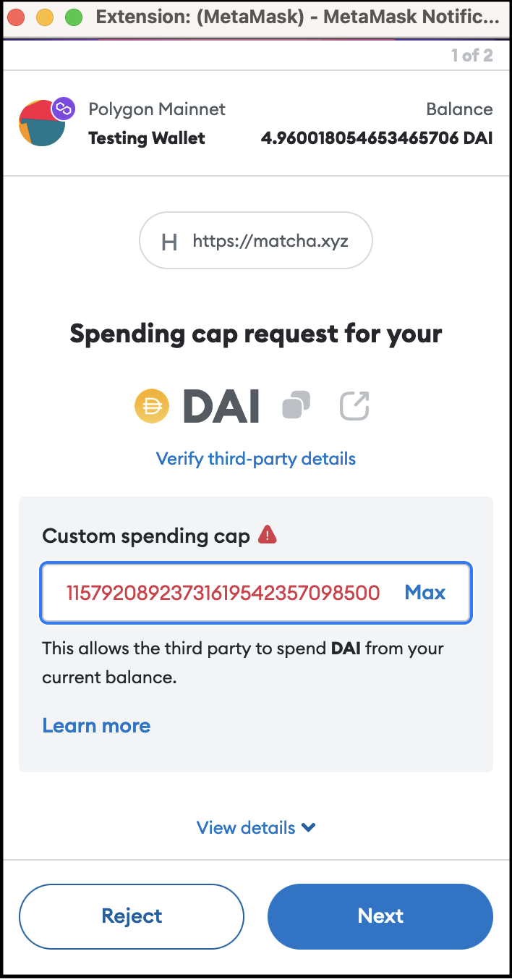This screenshot has width=512, height=980.
Task: Set spending cap to Max
Action: pos(424,593)
